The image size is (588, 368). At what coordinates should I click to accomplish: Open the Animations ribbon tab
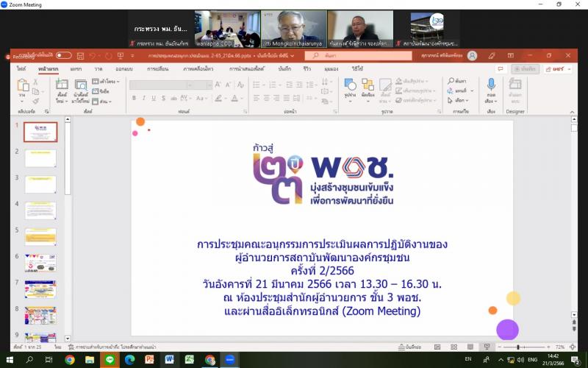pos(198,68)
